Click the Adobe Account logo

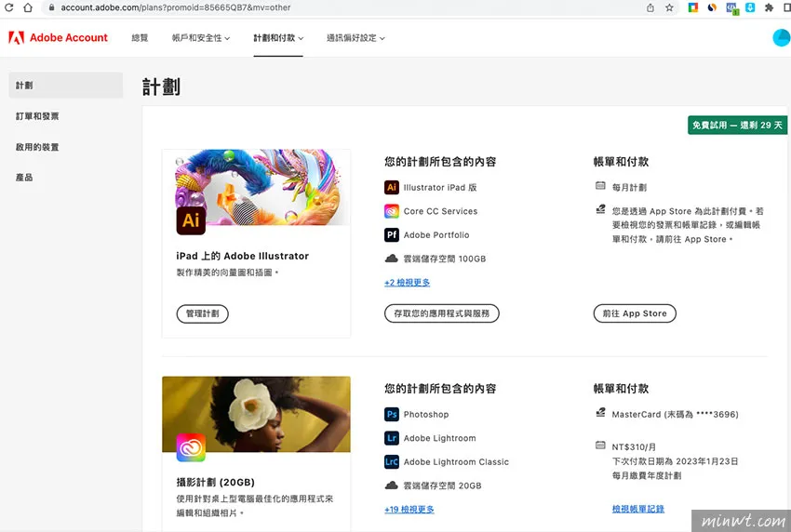[x=58, y=38]
